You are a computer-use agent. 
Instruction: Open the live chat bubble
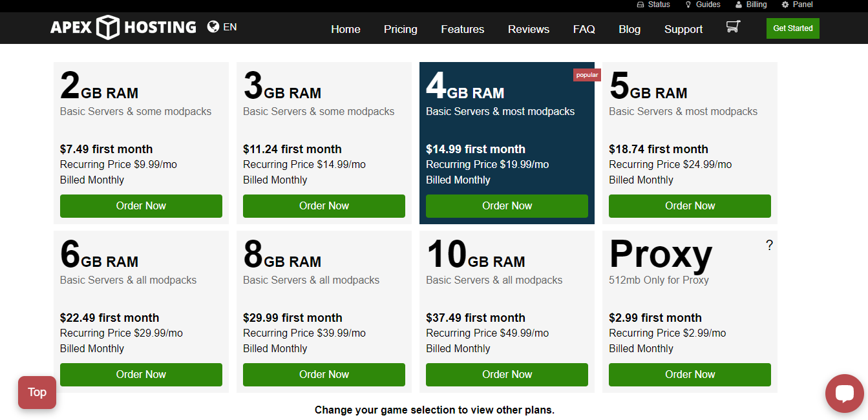click(x=845, y=394)
